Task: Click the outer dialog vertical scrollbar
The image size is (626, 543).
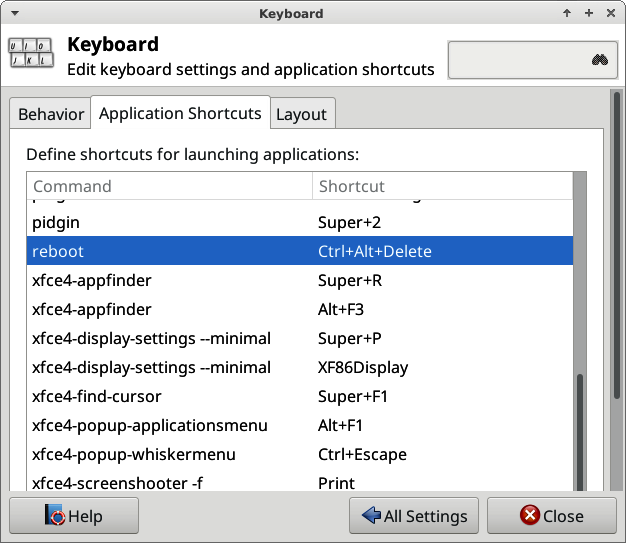Action: click(x=617, y=246)
